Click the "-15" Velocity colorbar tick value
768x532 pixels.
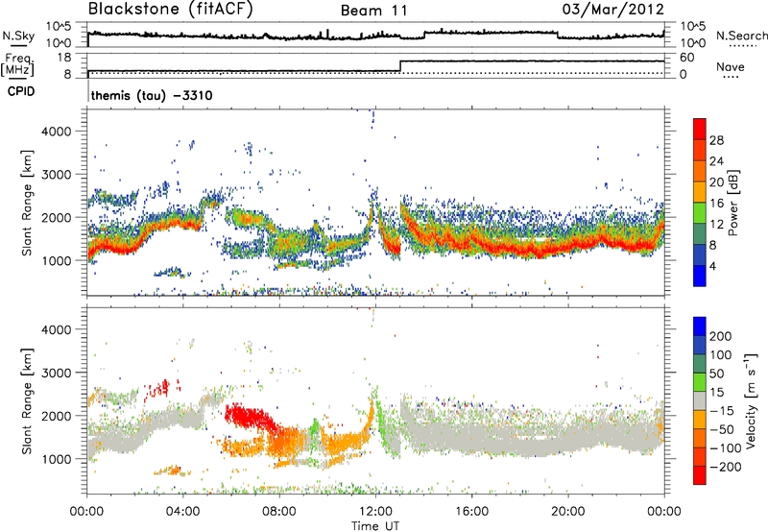pyautogui.click(x=722, y=411)
